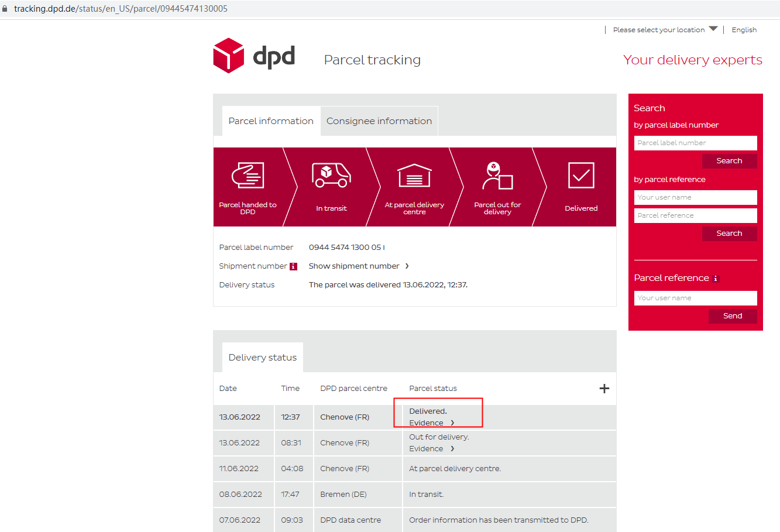780x532 pixels.
Task: Click the DPD red cube logo
Action: (229, 56)
